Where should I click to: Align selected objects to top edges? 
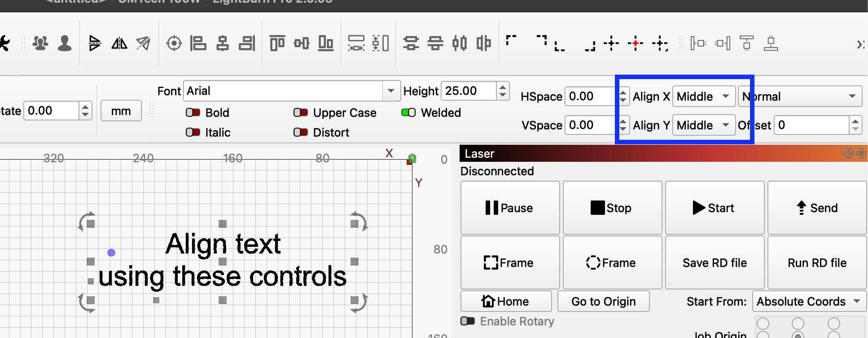coord(277,43)
